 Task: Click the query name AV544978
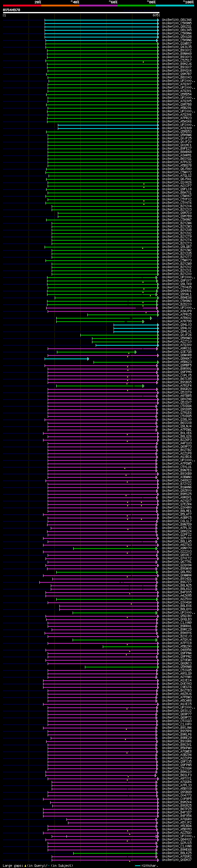11,10
